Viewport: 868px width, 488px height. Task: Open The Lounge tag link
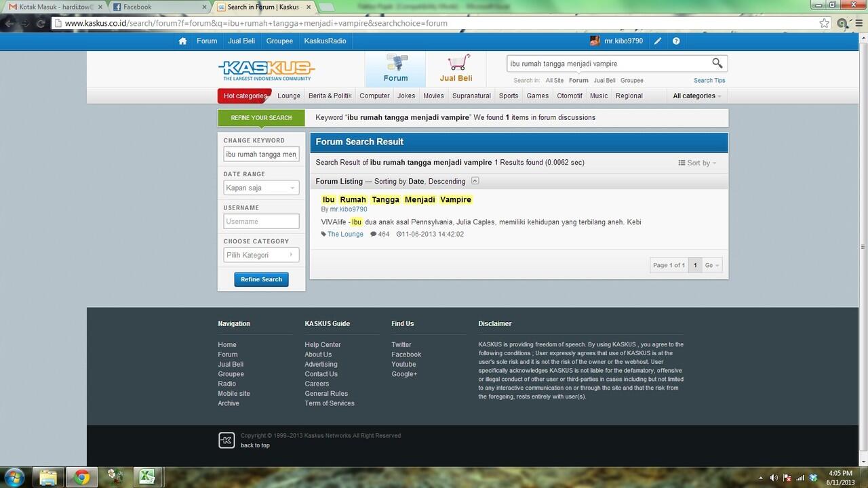[345, 235]
